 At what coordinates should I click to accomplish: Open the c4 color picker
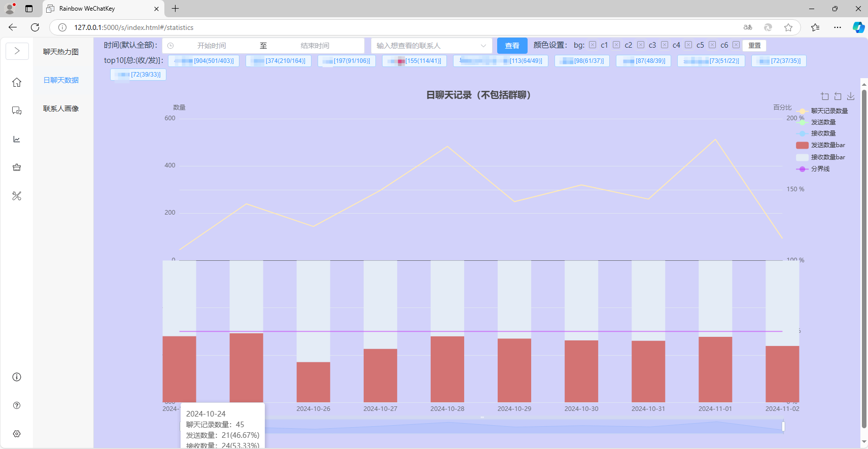pos(688,45)
